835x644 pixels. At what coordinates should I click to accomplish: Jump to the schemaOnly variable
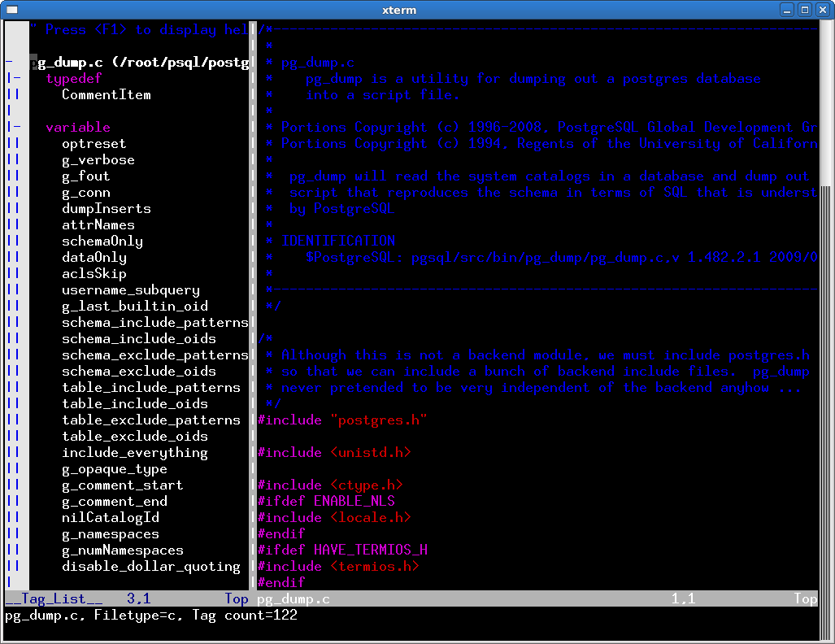102,241
